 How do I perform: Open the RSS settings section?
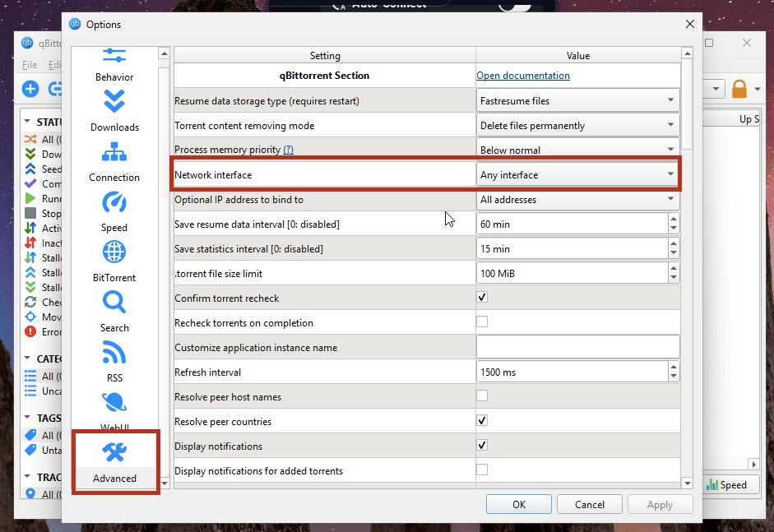point(114,363)
